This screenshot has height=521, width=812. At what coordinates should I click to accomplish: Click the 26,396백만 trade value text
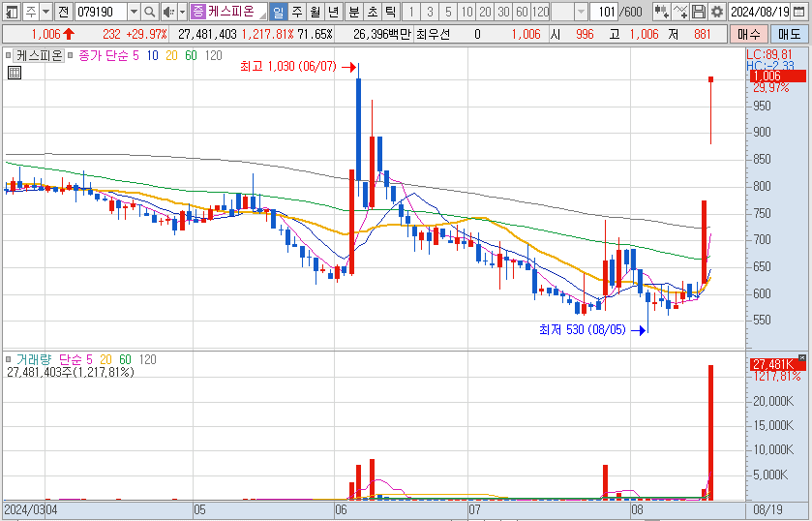[x=381, y=35]
